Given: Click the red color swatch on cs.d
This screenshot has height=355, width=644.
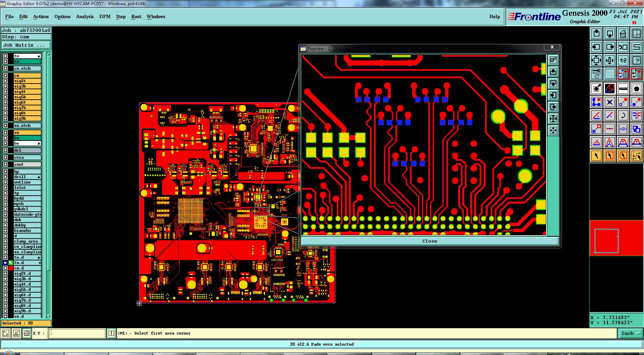Looking at the screenshot, I should 11,268.
